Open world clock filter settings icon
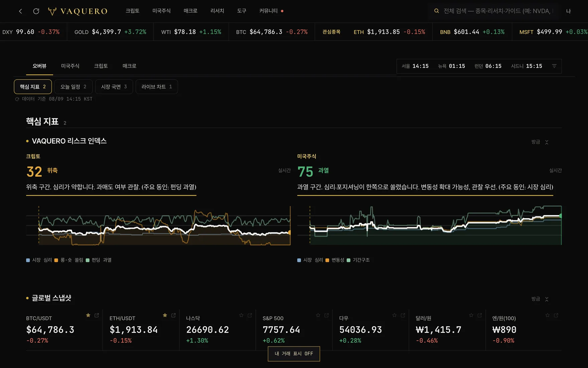This screenshot has height=368, width=588. click(554, 66)
